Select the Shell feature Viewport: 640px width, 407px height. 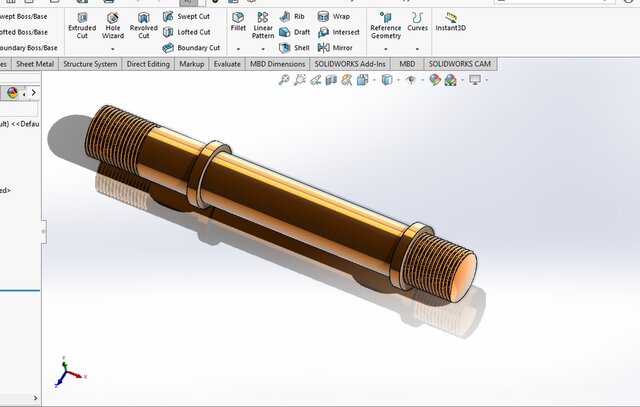pos(294,48)
